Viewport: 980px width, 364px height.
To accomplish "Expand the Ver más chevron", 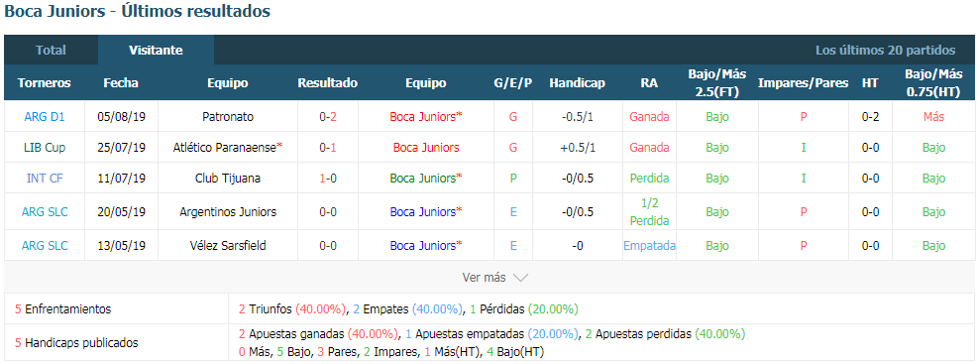I will tap(520, 277).
